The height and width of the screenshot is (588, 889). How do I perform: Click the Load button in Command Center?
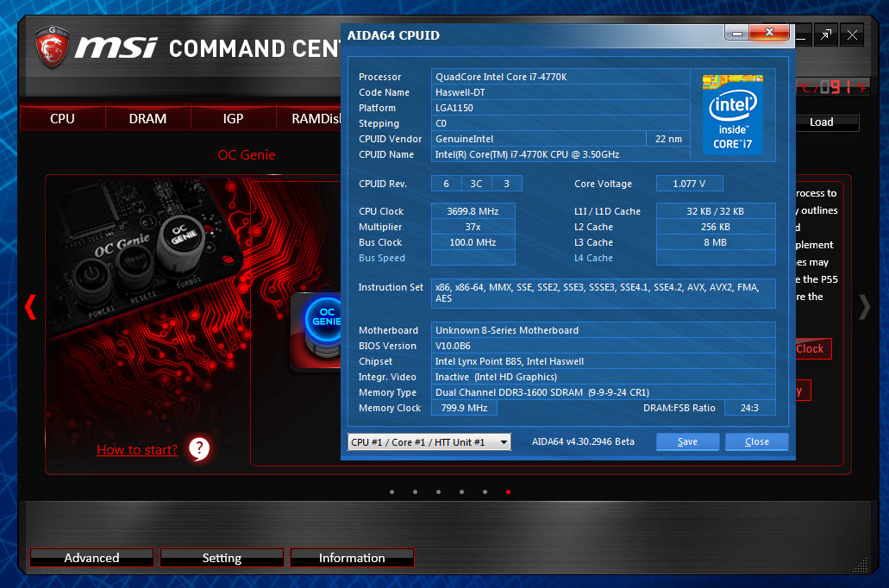pos(827,122)
